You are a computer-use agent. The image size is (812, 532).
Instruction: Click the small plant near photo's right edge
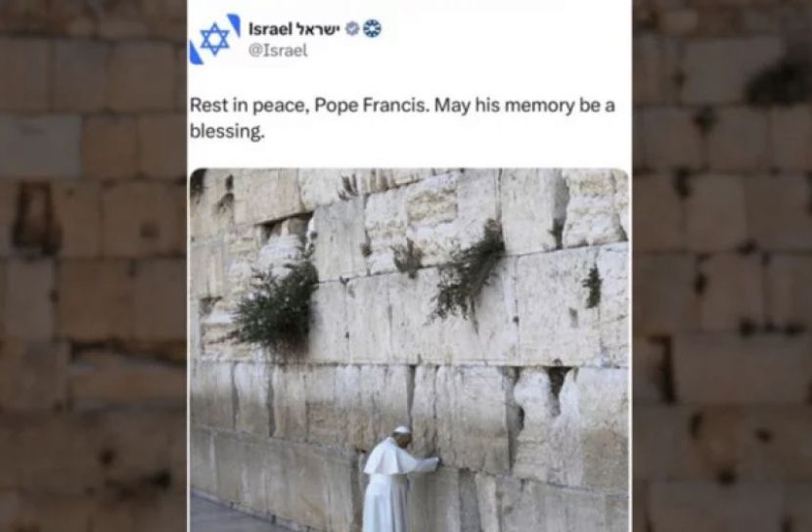593,287
